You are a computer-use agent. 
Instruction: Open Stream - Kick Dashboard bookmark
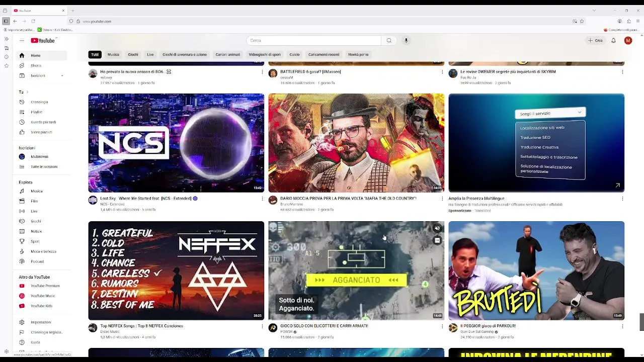pyautogui.click(x=54, y=30)
